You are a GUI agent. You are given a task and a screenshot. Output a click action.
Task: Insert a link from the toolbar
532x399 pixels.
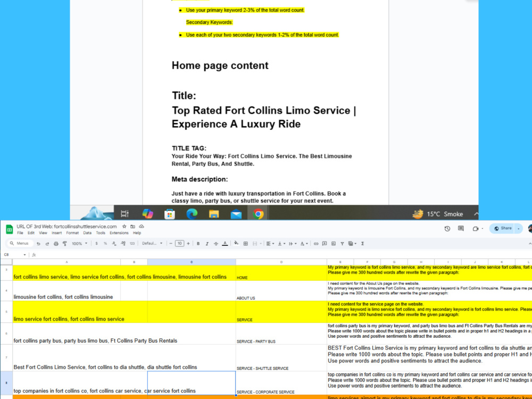coord(316,244)
